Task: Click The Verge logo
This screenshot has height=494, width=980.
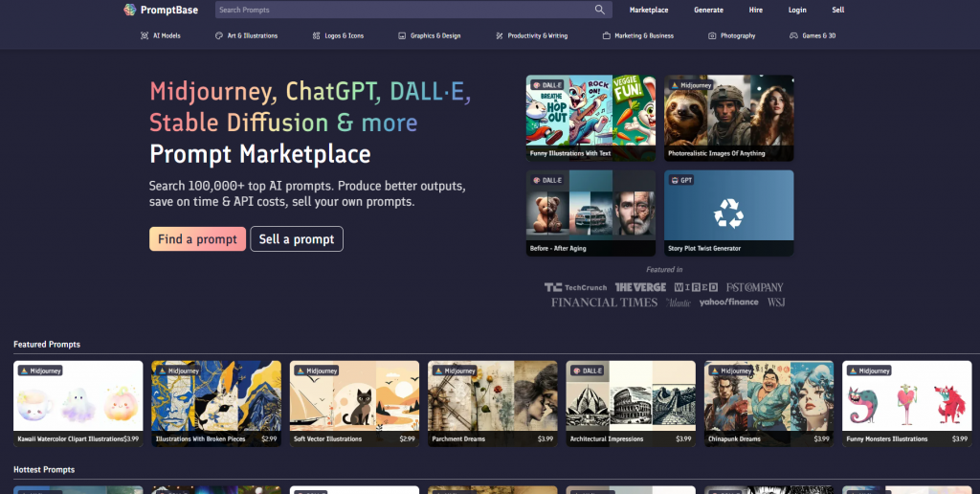Action: coord(640,287)
